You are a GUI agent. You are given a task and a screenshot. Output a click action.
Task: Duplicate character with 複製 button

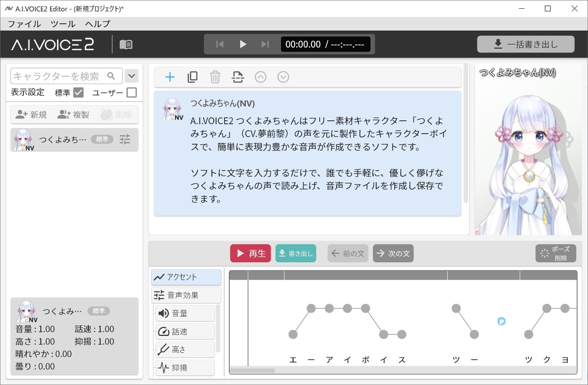73,115
